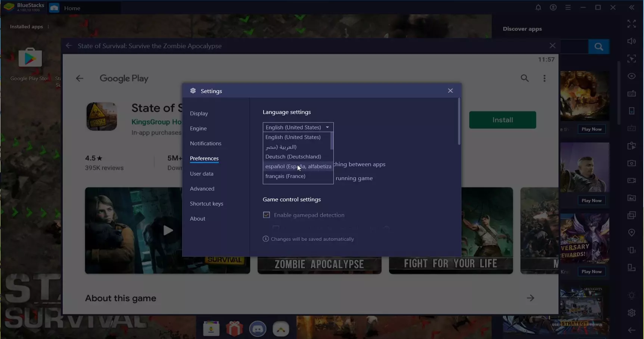Select Deutsch (Deutschland) from language list

point(293,157)
